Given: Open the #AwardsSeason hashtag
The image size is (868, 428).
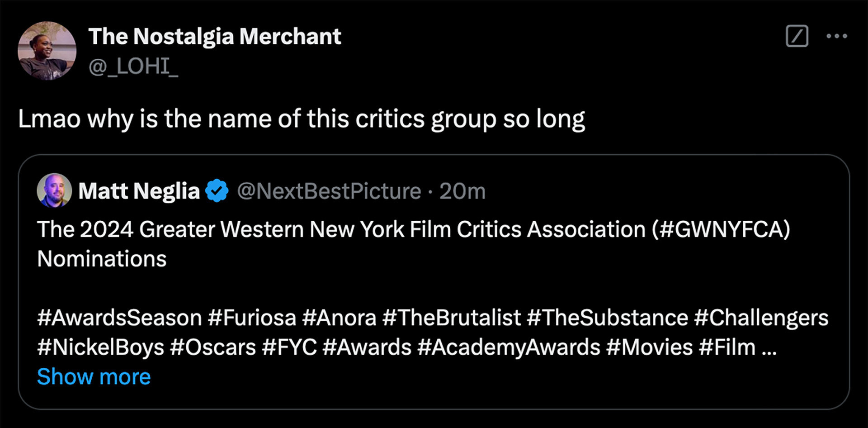Looking at the screenshot, I should point(119,318).
